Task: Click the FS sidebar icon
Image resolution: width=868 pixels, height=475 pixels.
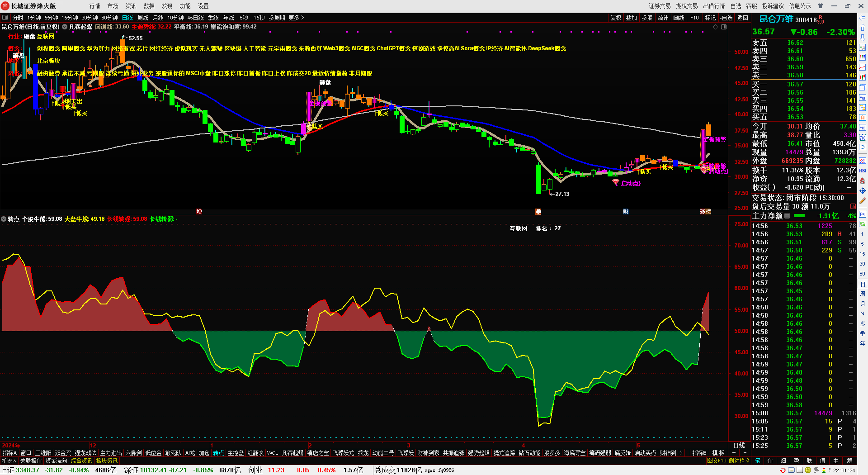Action: click(862, 214)
